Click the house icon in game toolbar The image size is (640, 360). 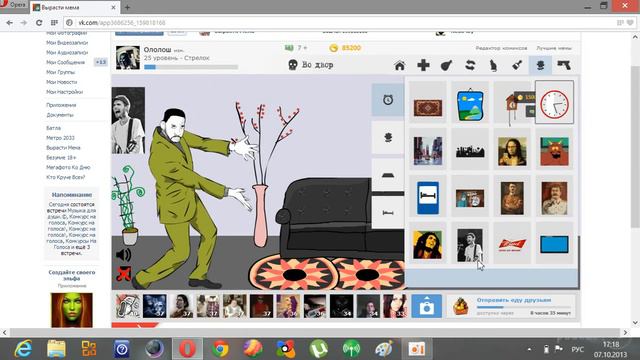click(x=400, y=65)
